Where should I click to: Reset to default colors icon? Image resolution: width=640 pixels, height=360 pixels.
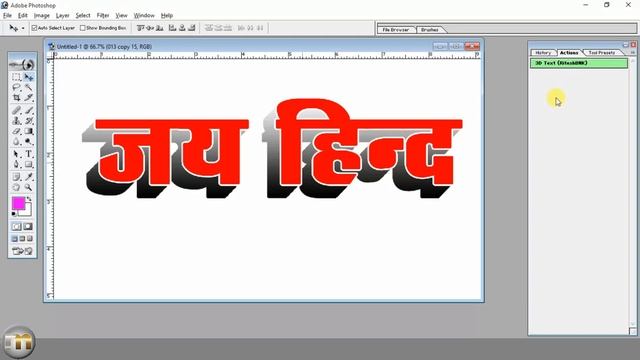click(14, 213)
